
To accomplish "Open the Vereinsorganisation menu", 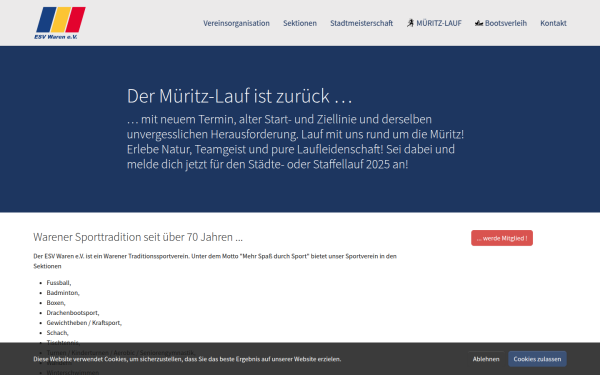I will pos(236,23).
